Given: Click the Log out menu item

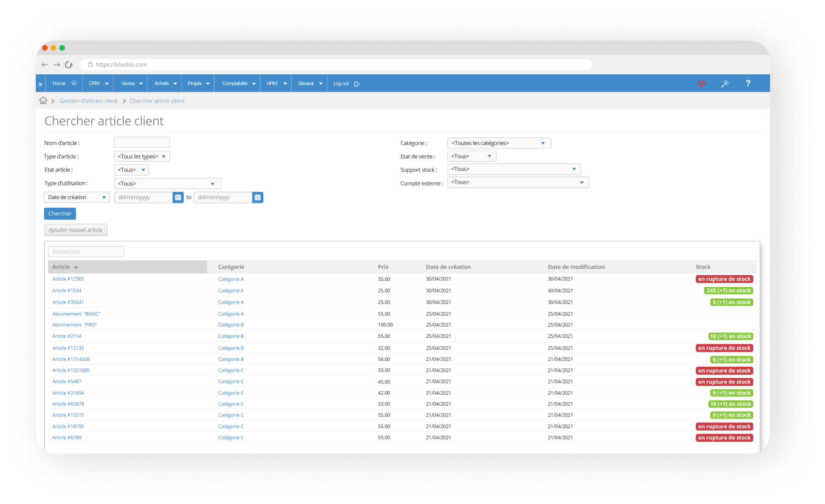Looking at the screenshot, I should click(x=346, y=84).
